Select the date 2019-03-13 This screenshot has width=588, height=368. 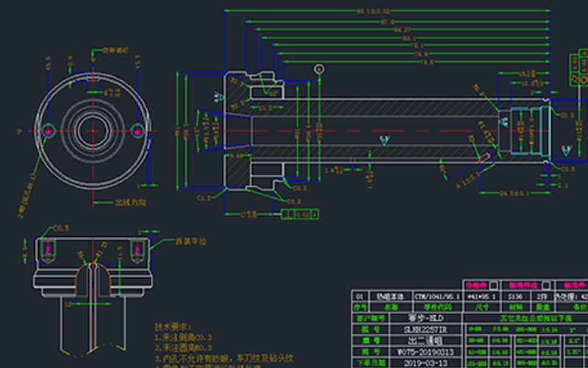(426, 363)
